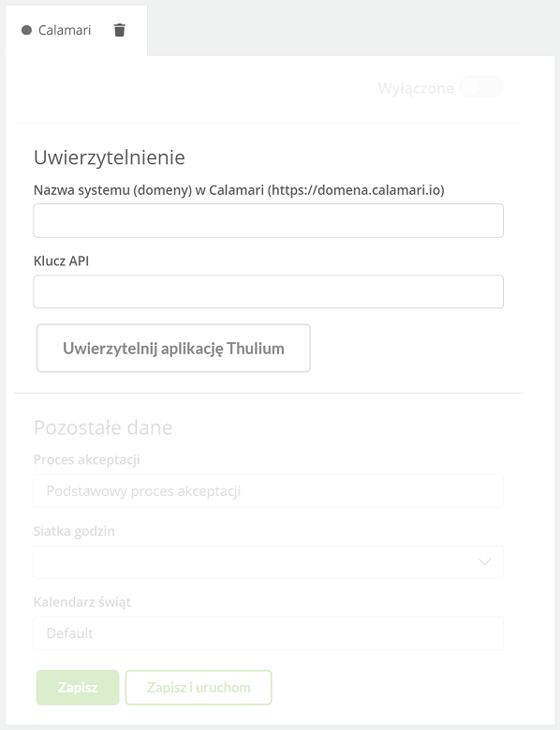Select the Calamari tab

click(65, 30)
